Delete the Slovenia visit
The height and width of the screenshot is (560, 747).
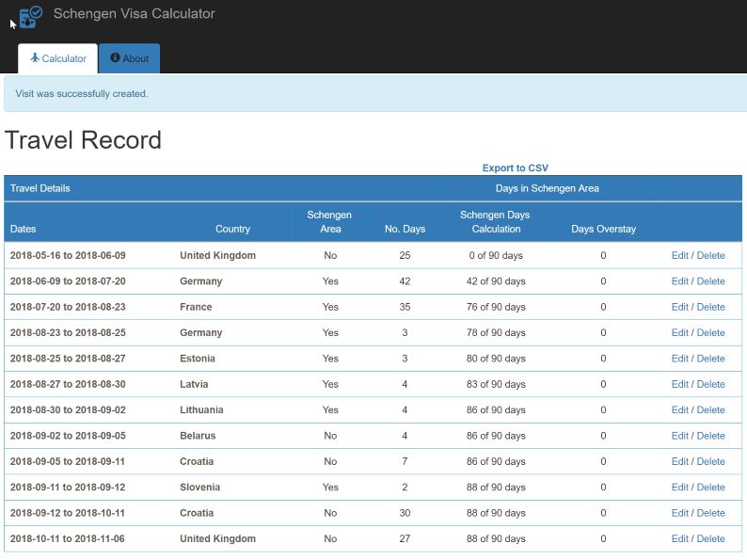point(710,488)
